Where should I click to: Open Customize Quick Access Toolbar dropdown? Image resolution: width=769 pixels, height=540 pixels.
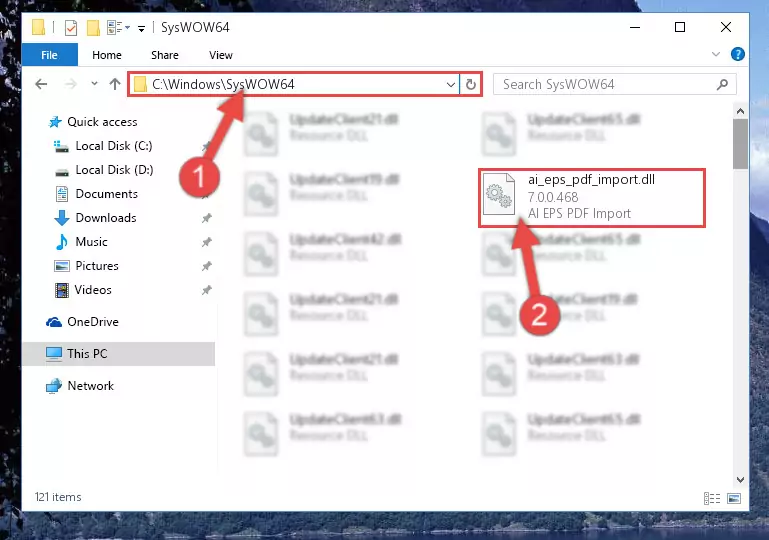[x=141, y=29]
